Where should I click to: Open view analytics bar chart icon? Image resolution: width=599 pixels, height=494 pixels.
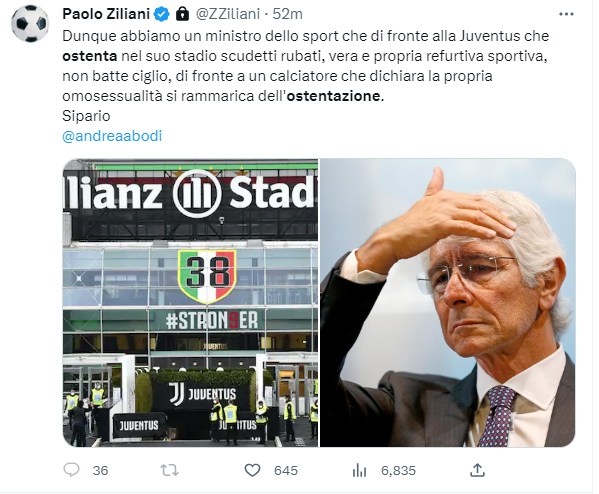[x=359, y=470]
